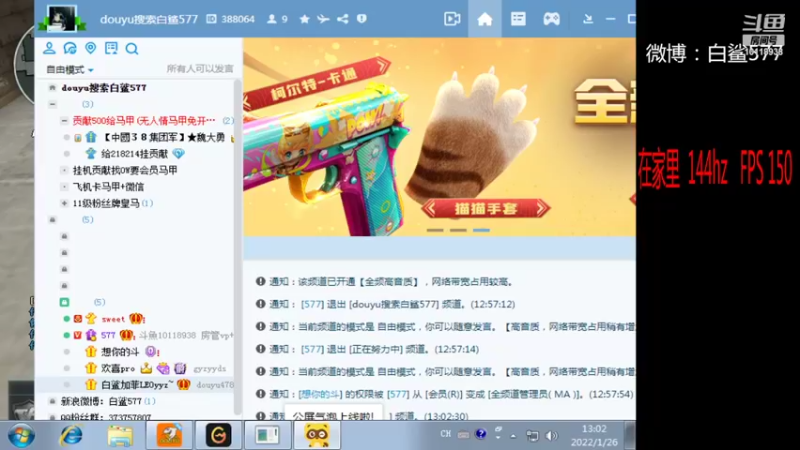Click the report shield icon in header
Image resolution: width=800 pixels, height=450 pixels.
click(362, 19)
